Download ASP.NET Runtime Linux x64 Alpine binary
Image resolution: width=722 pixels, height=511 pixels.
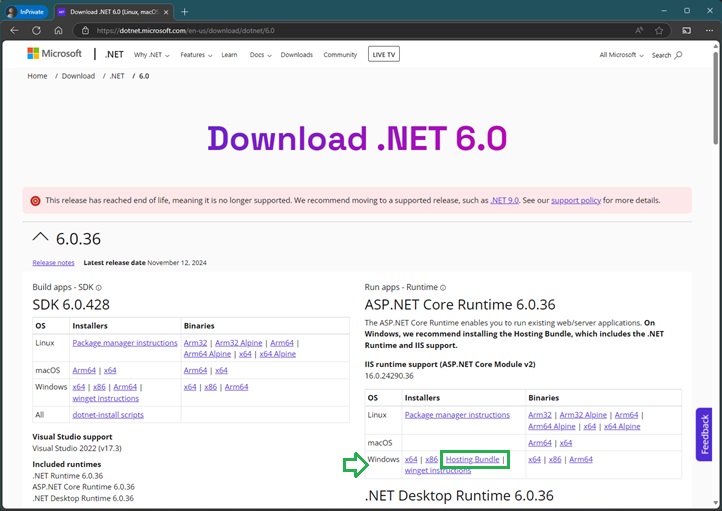pyautogui.click(x=622, y=426)
